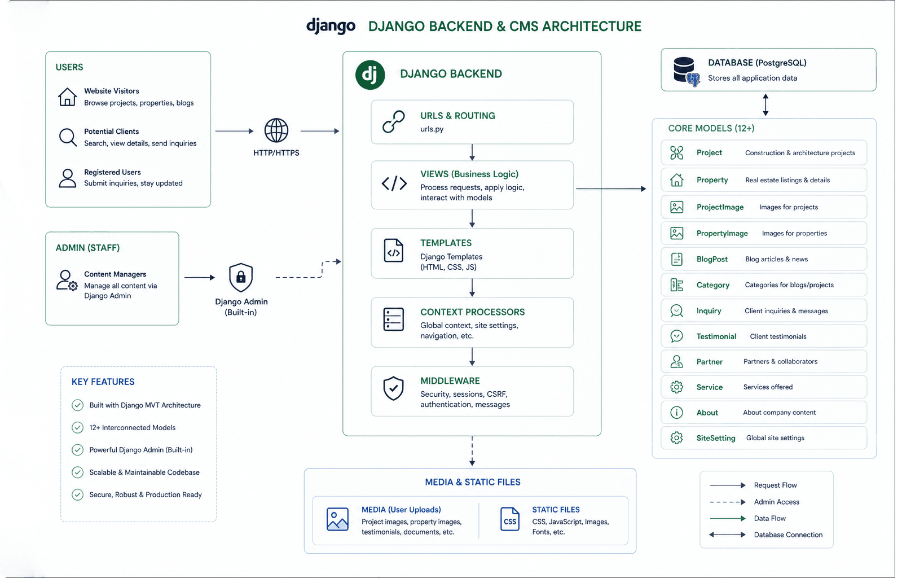Click the Blog articles & news text
Screen dimensions: 924x578
tap(776, 259)
